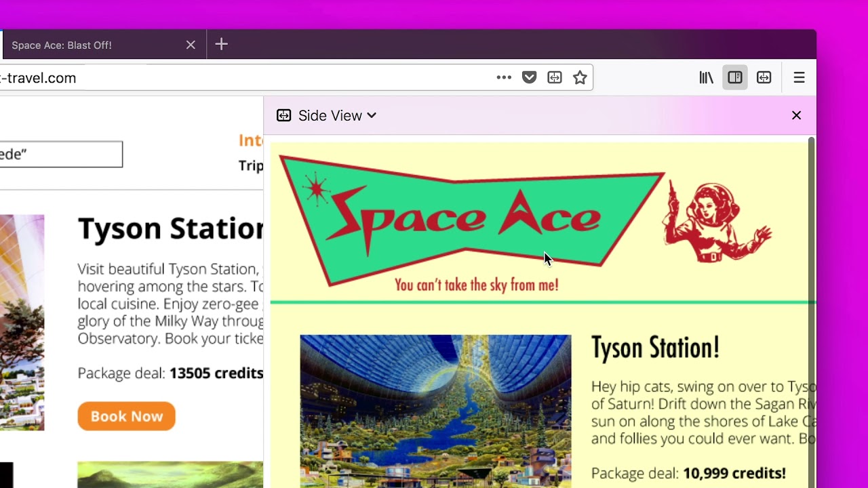The image size is (868, 488).
Task: Open a new tab with plus button
Action: pos(222,45)
